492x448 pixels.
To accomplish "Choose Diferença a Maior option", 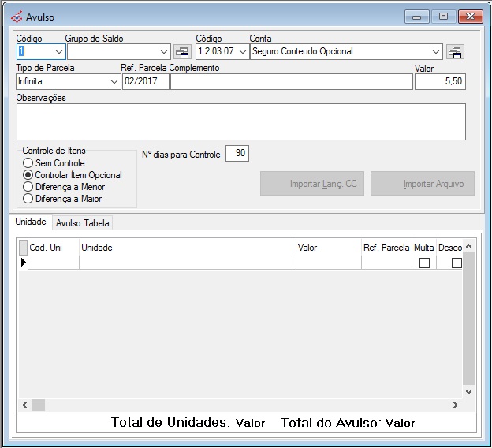I will coord(28,199).
